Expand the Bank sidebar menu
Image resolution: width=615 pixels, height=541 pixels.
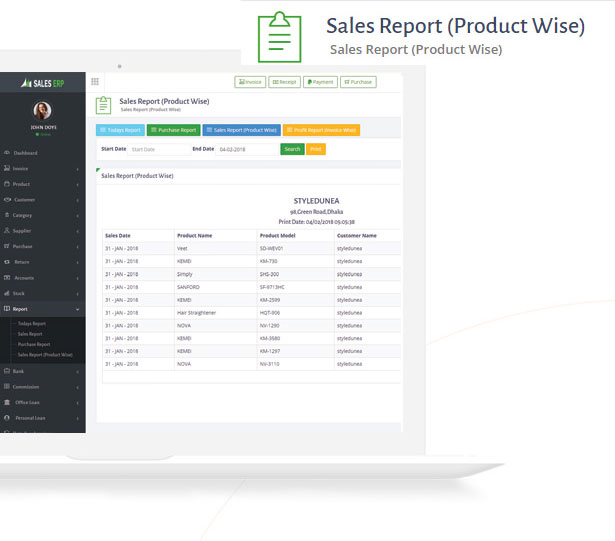coord(19,371)
